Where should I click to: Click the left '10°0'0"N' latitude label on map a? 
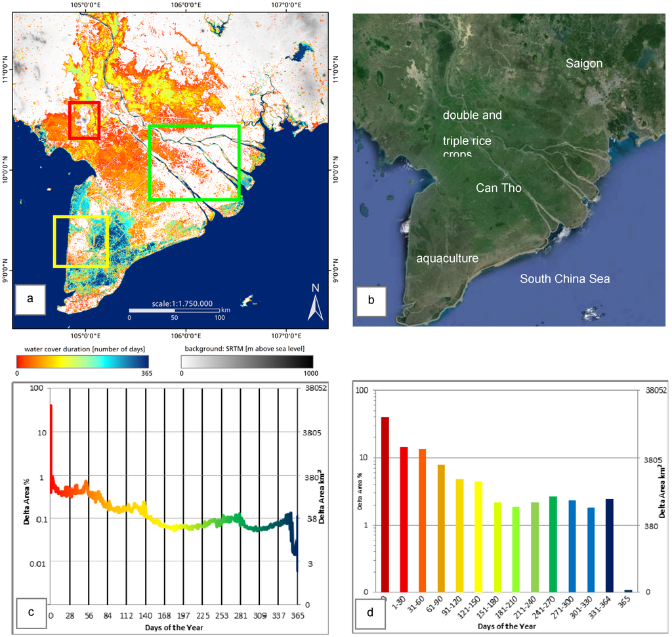point(5,170)
